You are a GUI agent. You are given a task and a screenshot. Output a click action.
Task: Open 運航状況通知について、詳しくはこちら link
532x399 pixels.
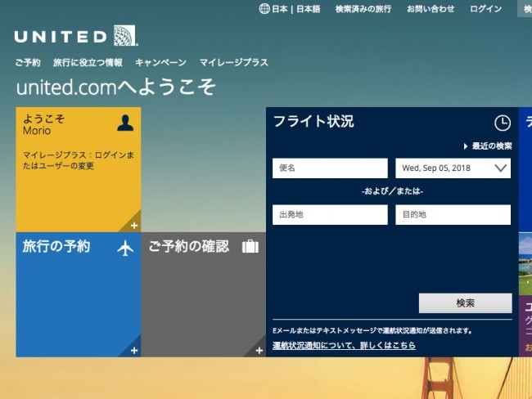point(344,345)
